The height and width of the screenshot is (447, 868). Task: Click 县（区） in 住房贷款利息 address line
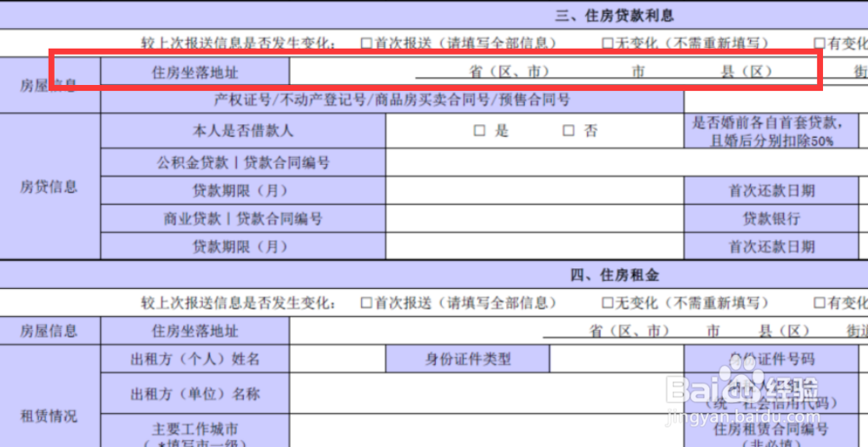(746, 72)
